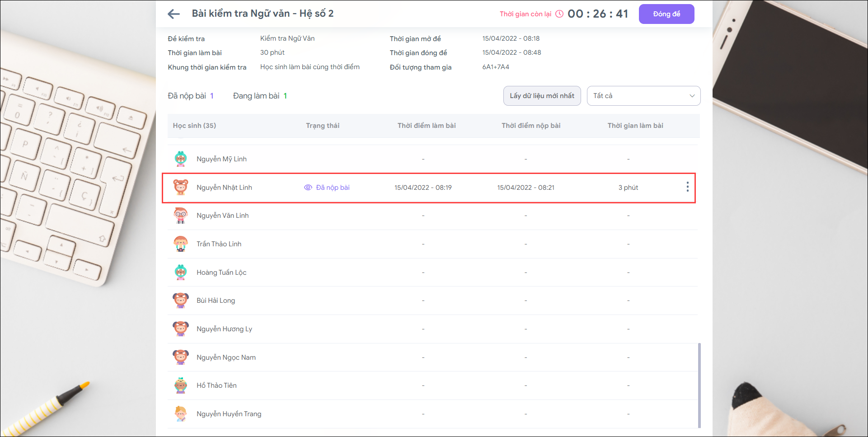Click the back arrow icon

point(174,14)
